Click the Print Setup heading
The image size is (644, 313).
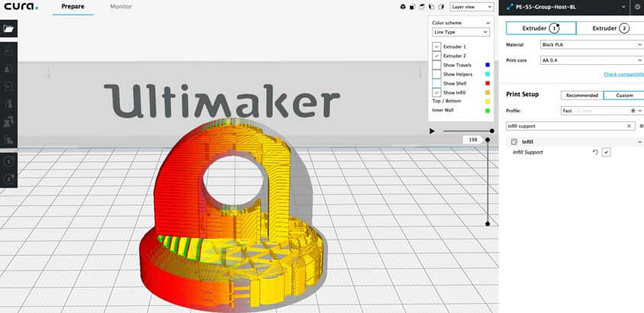coord(522,95)
